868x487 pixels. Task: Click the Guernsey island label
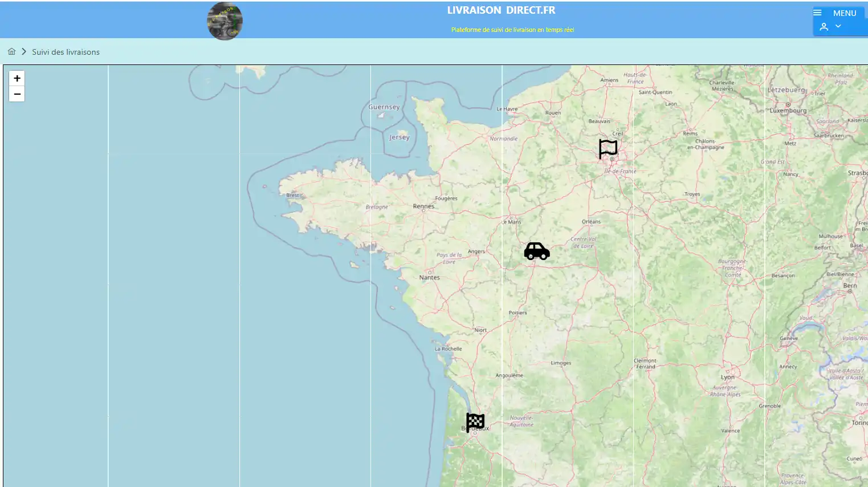[384, 107]
